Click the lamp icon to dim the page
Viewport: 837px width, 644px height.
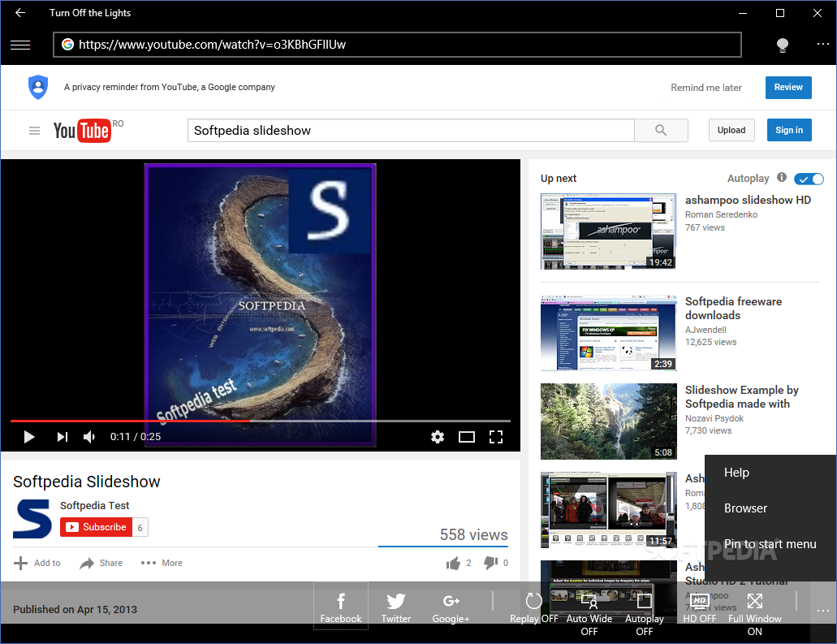click(782, 45)
